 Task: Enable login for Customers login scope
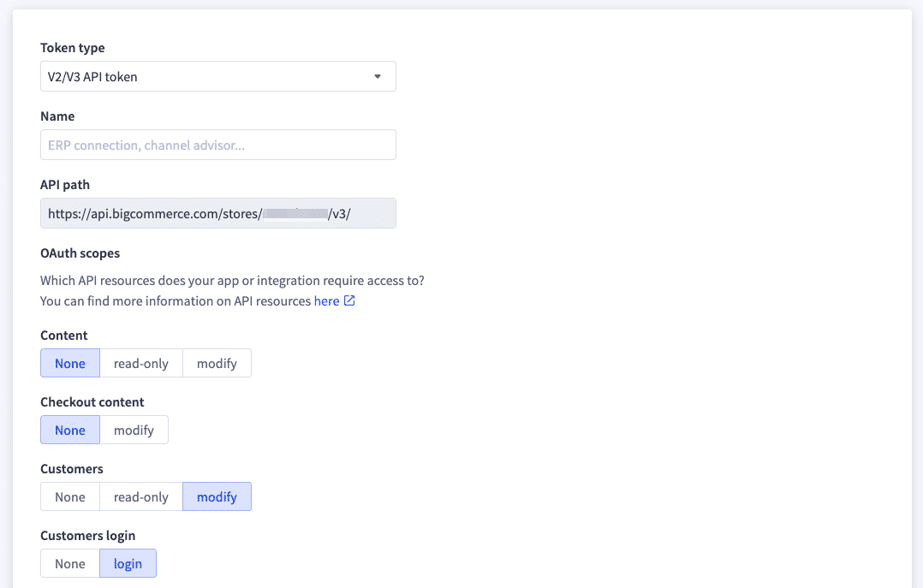click(x=128, y=563)
